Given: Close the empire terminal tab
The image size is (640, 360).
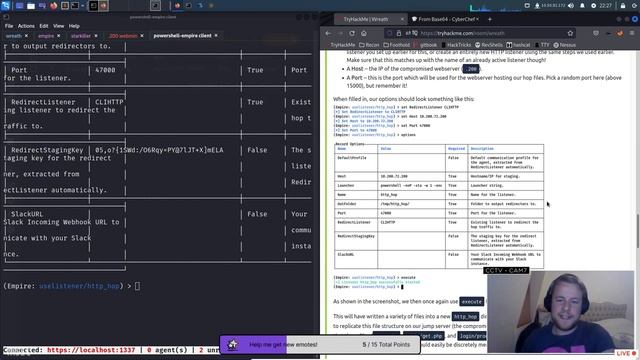Looking at the screenshot, I should click(x=59, y=36).
